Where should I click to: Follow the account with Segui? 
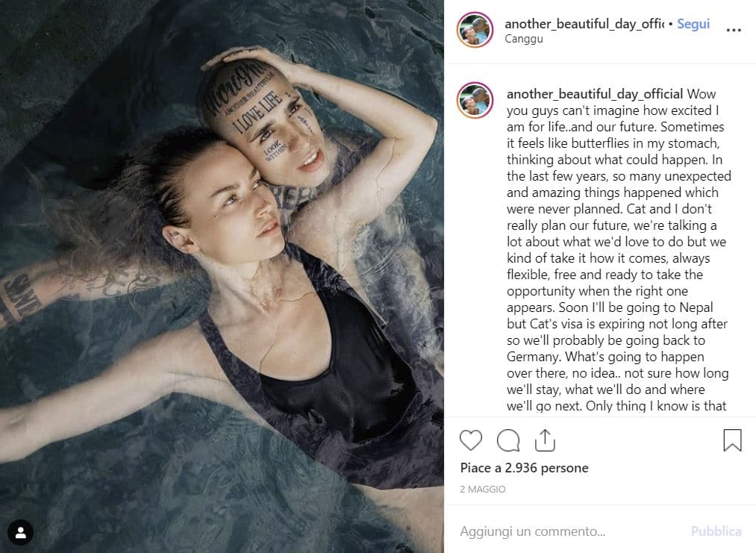pos(693,24)
